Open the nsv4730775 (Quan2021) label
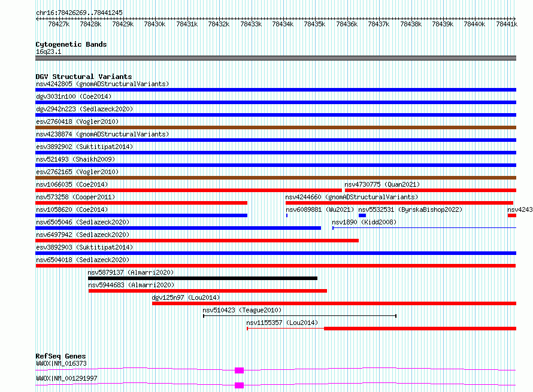This screenshot has width=533, height=392. point(382,184)
